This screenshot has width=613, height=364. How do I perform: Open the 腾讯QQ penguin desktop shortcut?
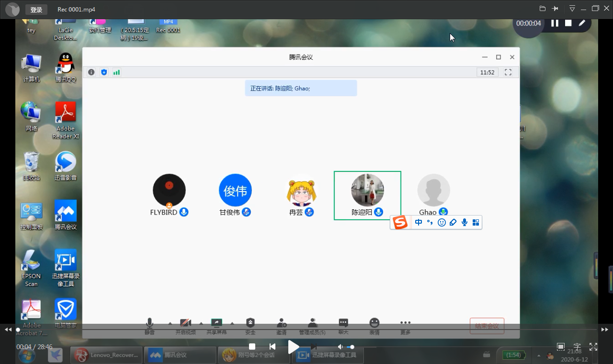pyautogui.click(x=66, y=68)
